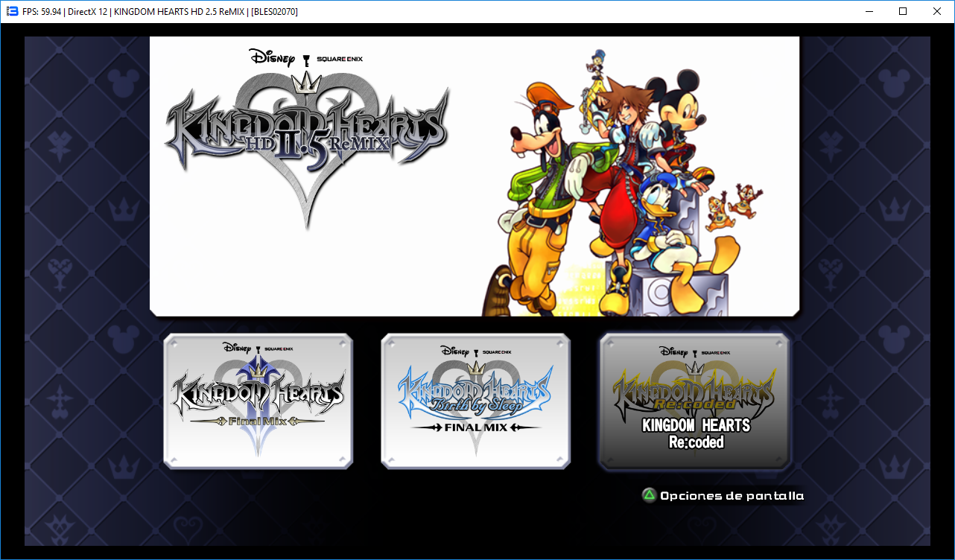Click the green triangle button icon
The height and width of the screenshot is (560, 955).
(650, 495)
